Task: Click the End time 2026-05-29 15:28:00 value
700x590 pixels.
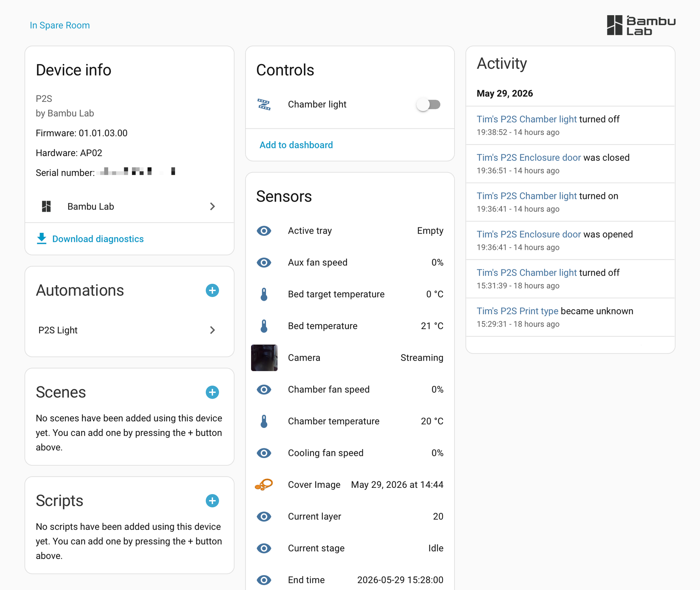Action: (x=400, y=580)
